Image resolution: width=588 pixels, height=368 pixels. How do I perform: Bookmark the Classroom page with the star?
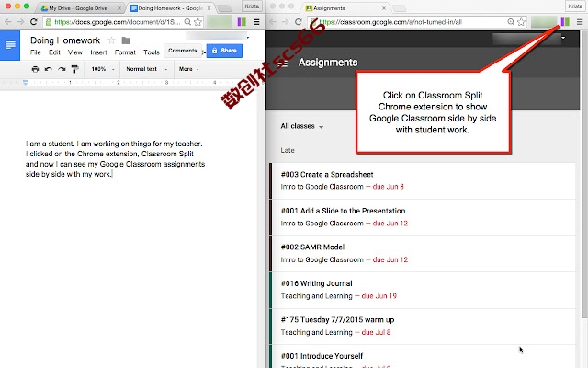point(521,22)
